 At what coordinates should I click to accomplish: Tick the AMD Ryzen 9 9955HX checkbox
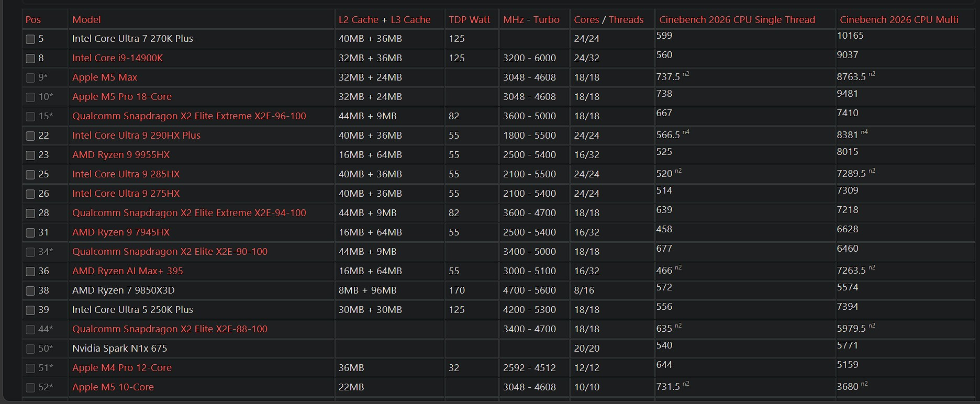click(x=30, y=155)
